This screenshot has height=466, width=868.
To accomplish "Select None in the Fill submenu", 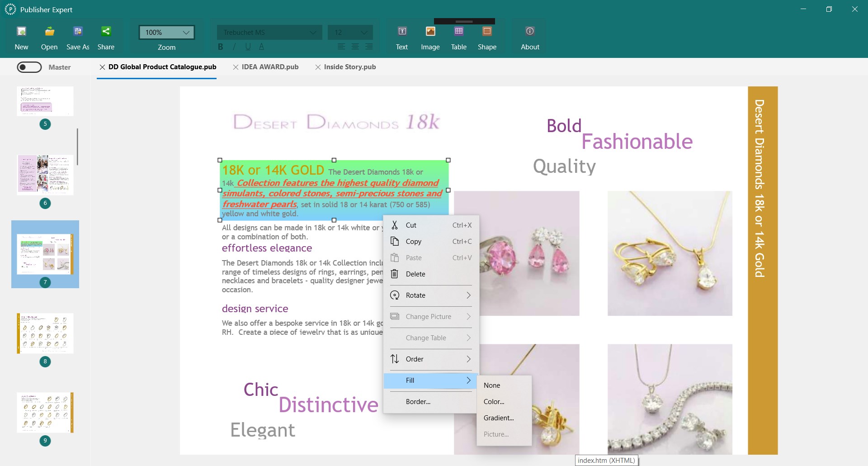I will 504,385.
